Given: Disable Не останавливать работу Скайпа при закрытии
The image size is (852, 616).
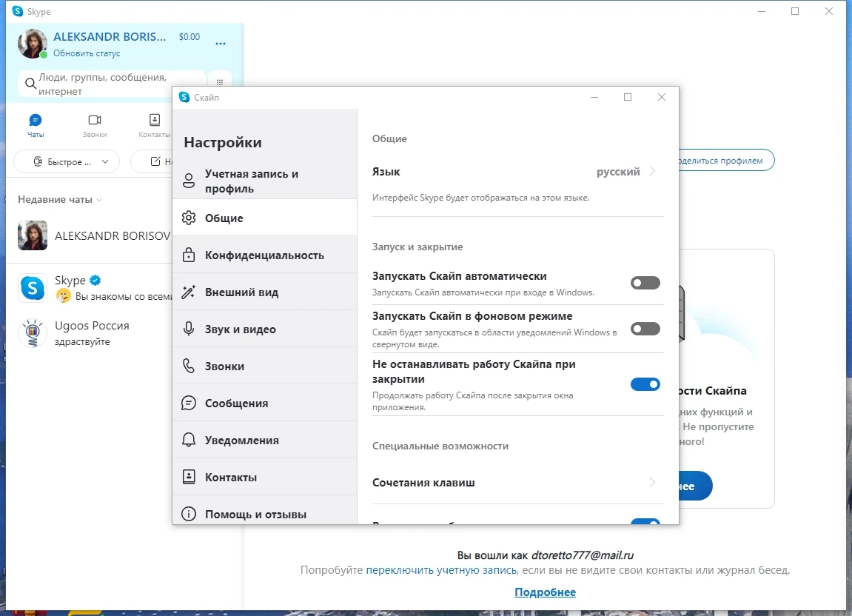Looking at the screenshot, I should pyautogui.click(x=645, y=384).
